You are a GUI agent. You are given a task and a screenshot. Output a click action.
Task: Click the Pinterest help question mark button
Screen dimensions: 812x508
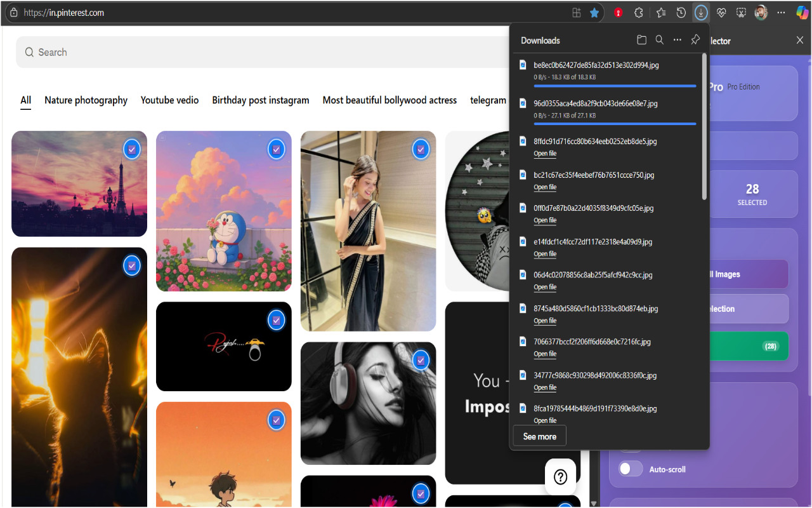(x=561, y=477)
